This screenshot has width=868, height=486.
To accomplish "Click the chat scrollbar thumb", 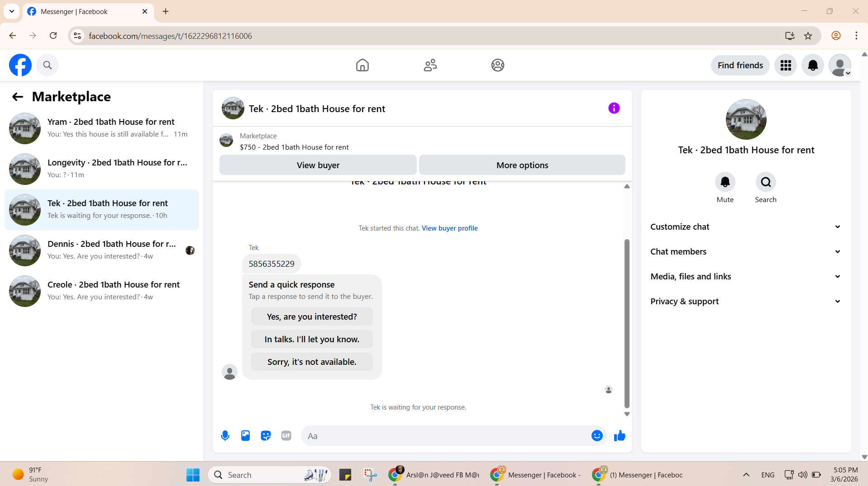I will 627,323.
